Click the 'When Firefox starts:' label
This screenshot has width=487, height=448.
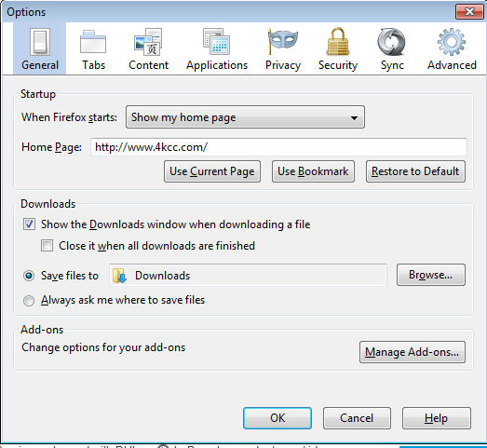coord(69,117)
